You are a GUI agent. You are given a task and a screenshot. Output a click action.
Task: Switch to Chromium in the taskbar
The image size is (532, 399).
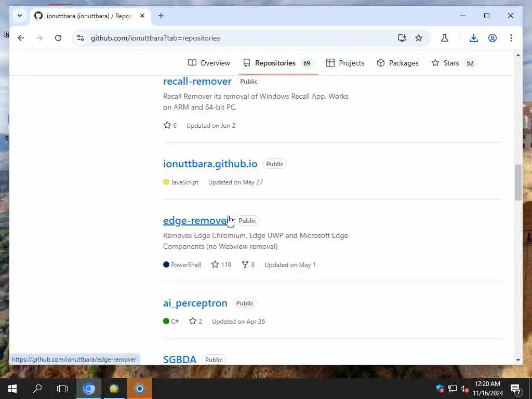(x=89, y=389)
